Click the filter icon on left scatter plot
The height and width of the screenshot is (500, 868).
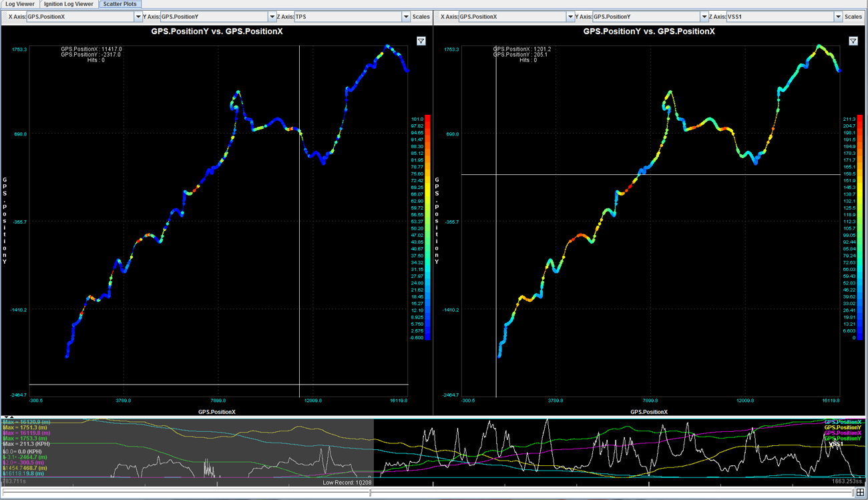pyautogui.click(x=421, y=41)
